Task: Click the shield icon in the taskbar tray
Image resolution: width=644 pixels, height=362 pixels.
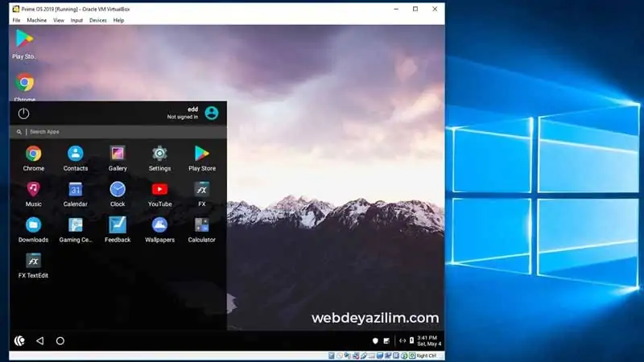Action: (x=375, y=340)
